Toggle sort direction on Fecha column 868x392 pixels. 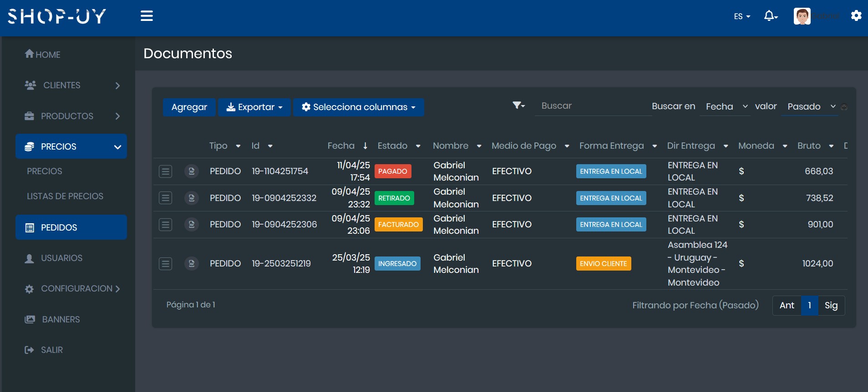pyautogui.click(x=365, y=146)
